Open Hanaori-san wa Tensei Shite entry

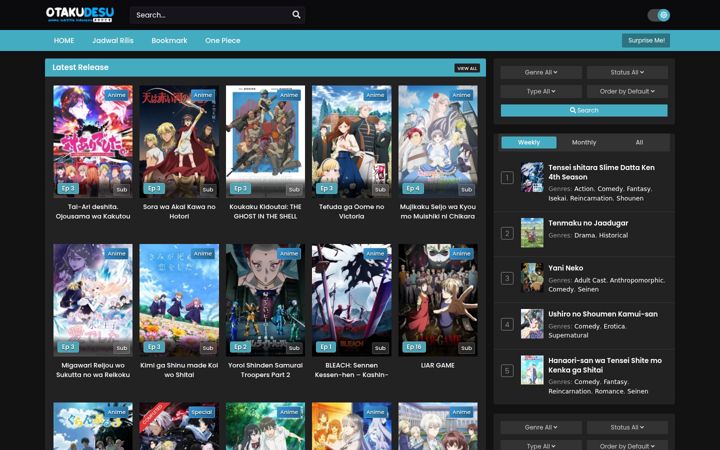(605, 365)
